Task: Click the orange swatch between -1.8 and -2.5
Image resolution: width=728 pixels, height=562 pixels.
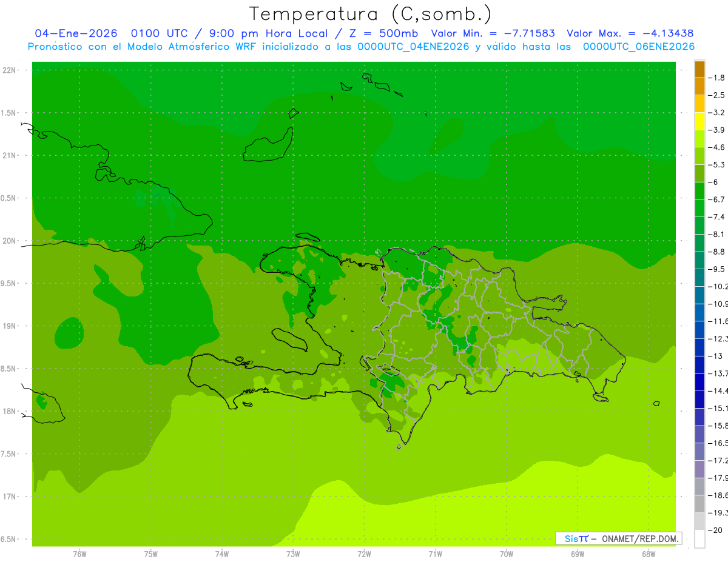Action: 699,86
